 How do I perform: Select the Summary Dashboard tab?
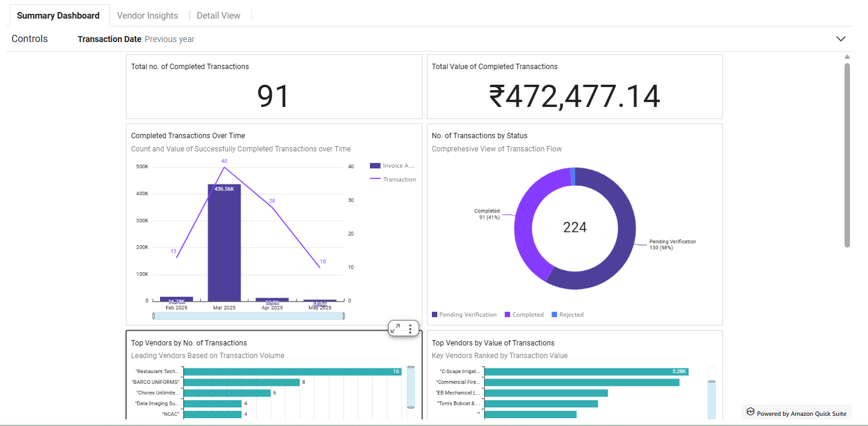(58, 16)
